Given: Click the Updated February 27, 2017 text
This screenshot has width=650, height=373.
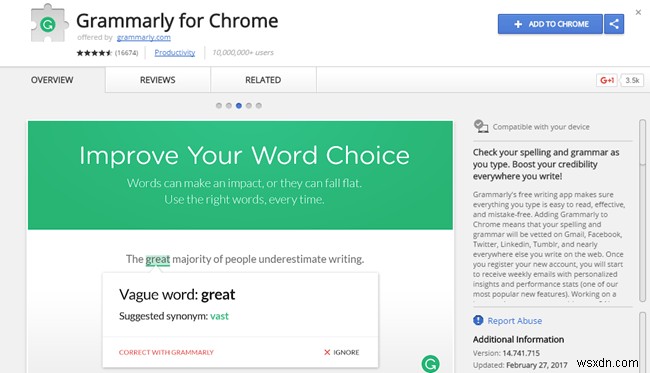Looking at the screenshot, I should pos(520,365).
